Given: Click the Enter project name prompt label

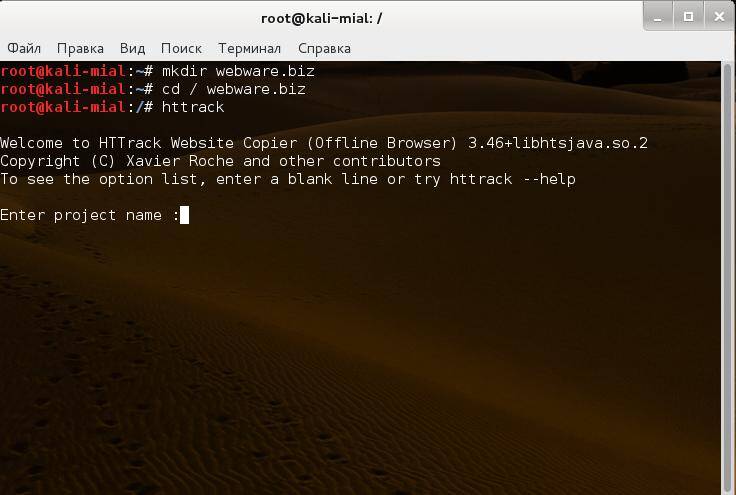Looking at the screenshot, I should (90, 215).
